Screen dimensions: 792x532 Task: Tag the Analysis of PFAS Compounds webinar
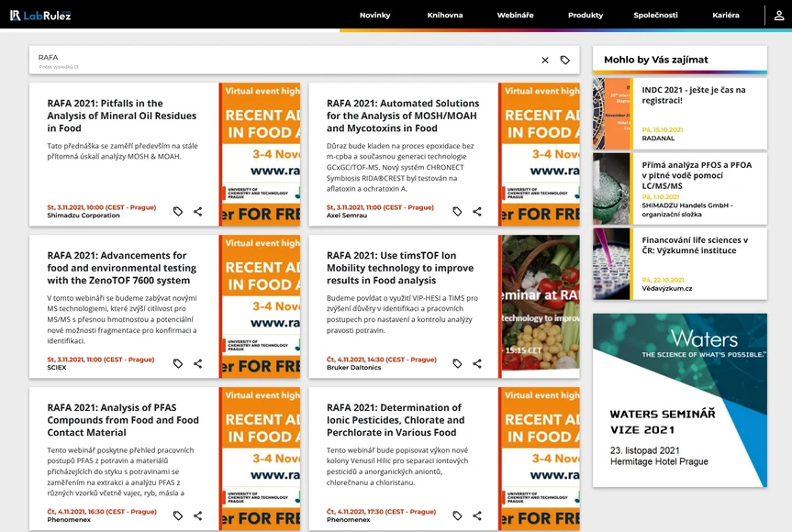point(178,515)
